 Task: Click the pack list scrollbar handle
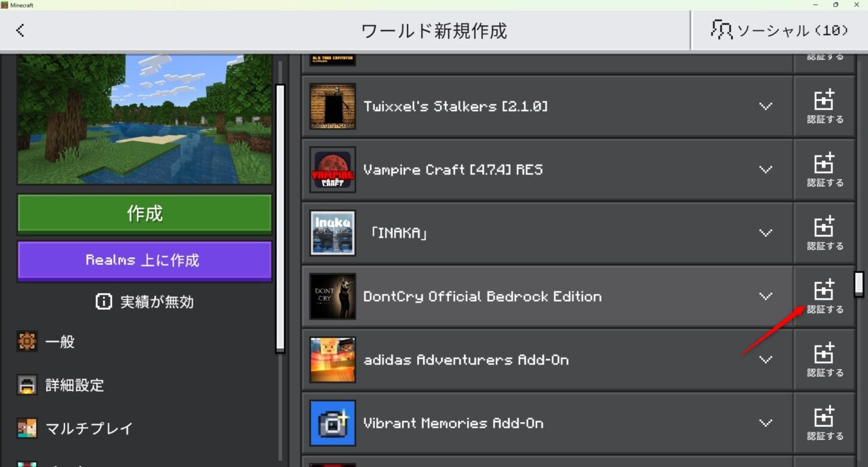[x=859, y=284]
